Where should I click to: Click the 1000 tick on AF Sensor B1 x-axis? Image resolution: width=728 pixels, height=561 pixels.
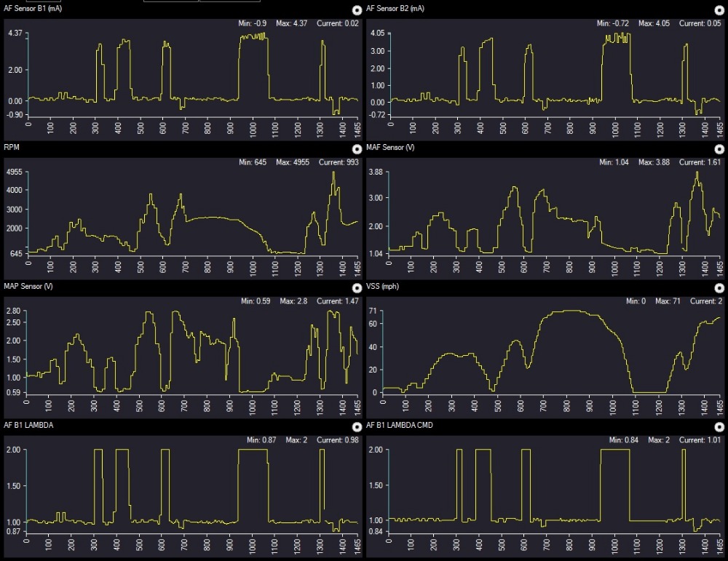pyautogui.click(x=253, y=126)
